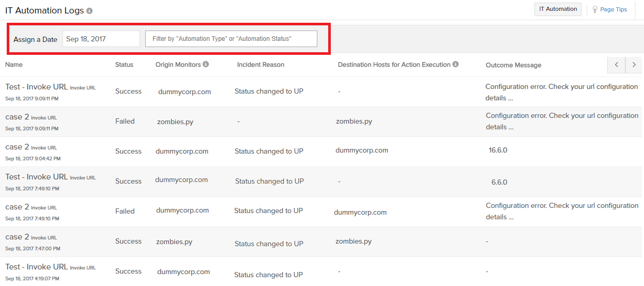Click the Page Tips lightbulb icon
644x286 pixels.
pos(595,9)
